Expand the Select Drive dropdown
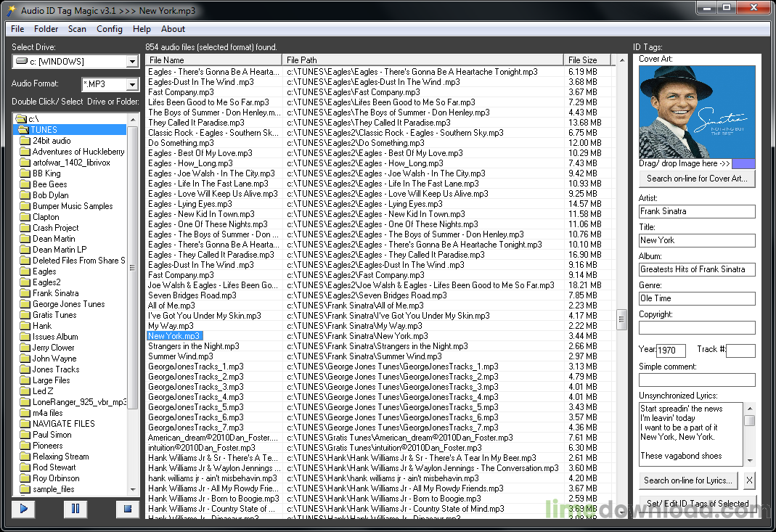Image resolution: width=776 pixels, height=532 pixels. 132,62
